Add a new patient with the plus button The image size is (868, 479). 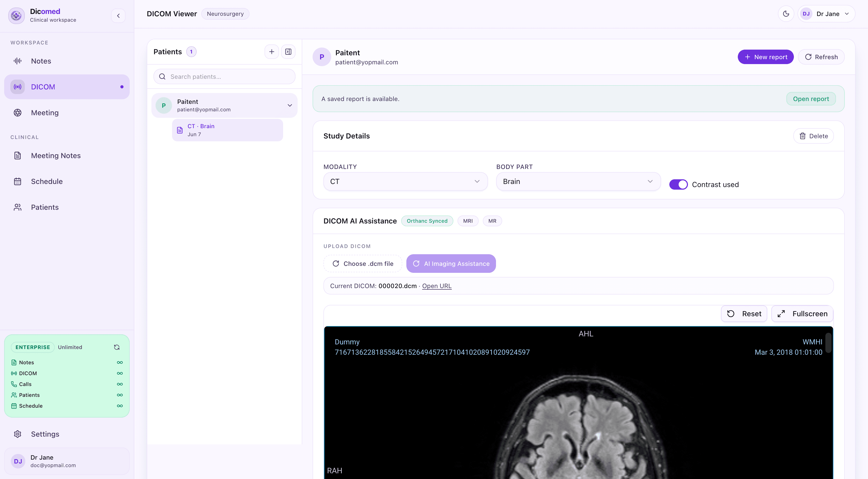coord(272,52)
